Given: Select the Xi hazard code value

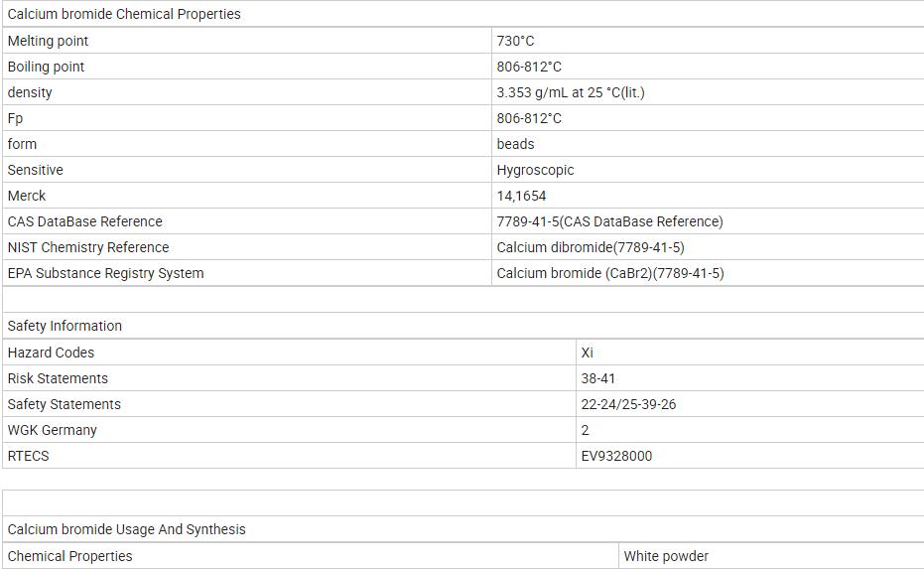Looking at the screenshot, I should (588, 353).
